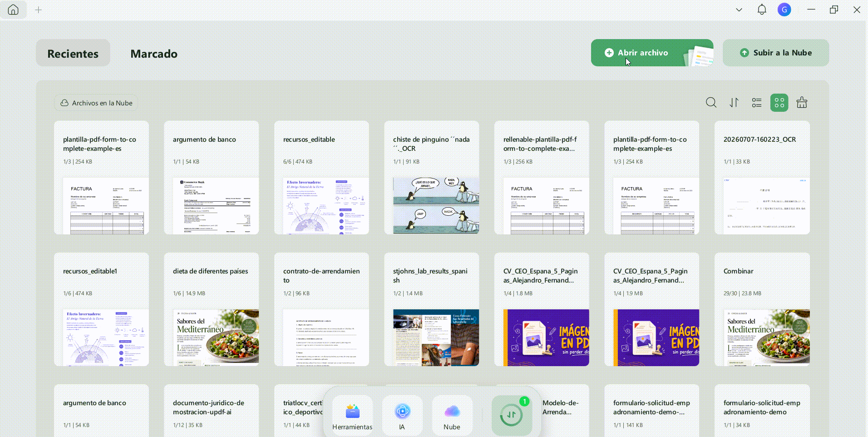Open CV_CEO_Espana 1.9 MB file card
Viewport: 868px width, 437px height.
pyautogui.click(x=652, y=309)
